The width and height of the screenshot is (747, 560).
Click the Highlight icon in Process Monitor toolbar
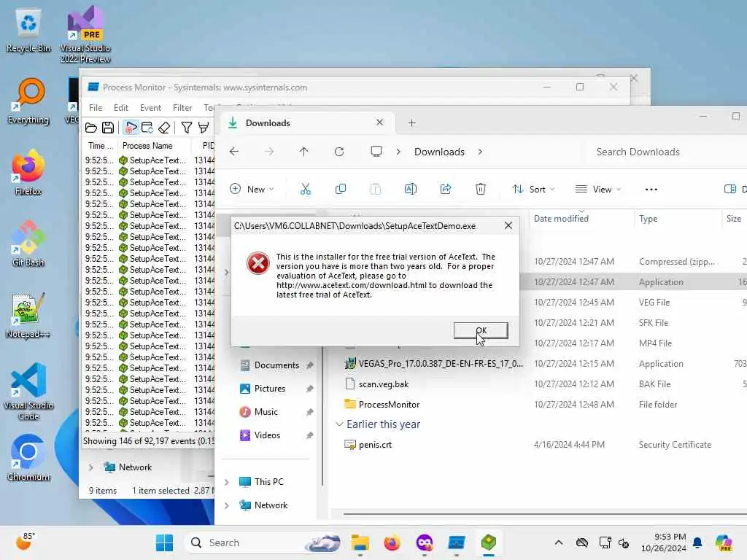204,128
